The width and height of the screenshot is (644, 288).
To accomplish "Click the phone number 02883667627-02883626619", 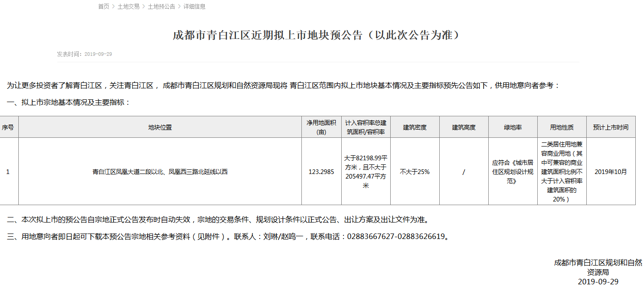I will point(396,237).
